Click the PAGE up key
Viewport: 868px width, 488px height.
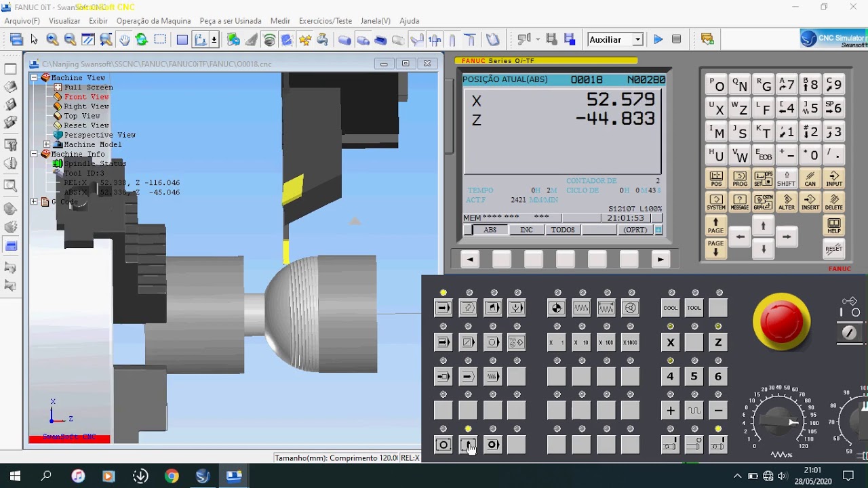coord(716,226)
